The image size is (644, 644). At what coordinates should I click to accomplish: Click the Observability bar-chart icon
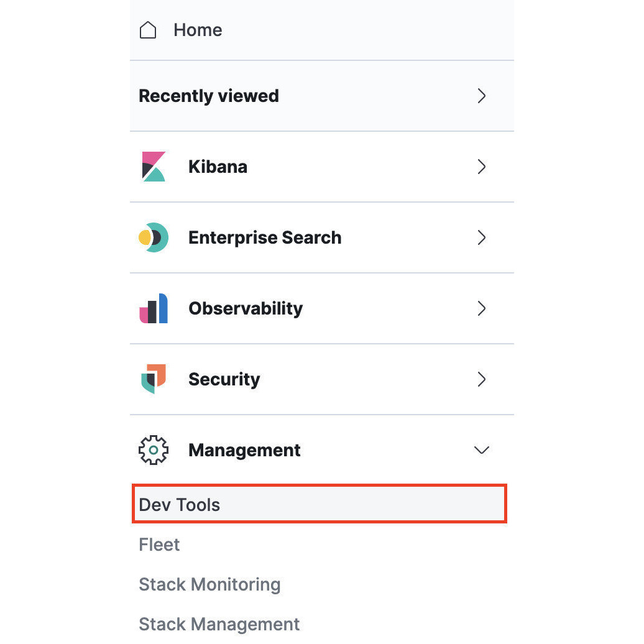click(x=153, y=308)
